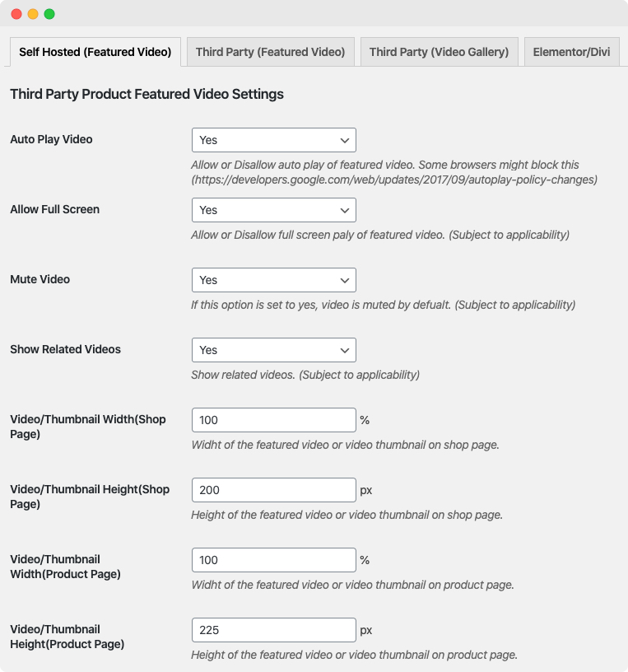The height and width of the screenshot is (672, 628).
Task: Click the shop page width input field
Action: click(274, 420)
